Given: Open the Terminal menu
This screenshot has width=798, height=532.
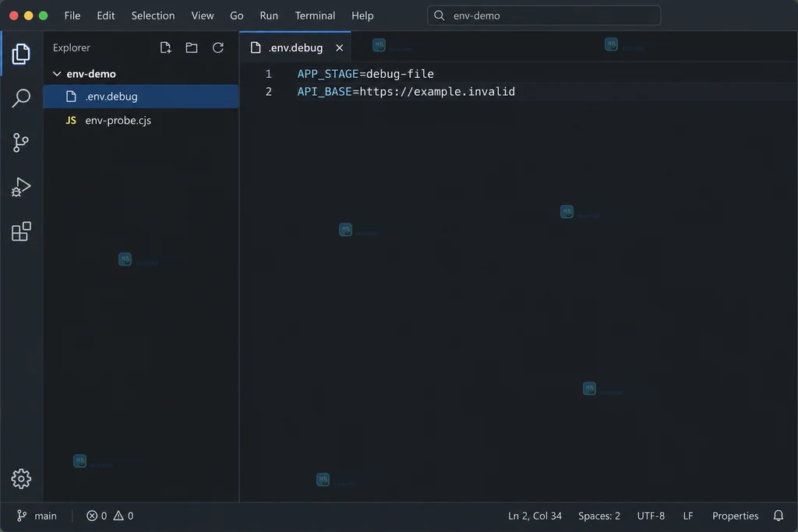Looking at the screenshot, I should click(315, 16).
